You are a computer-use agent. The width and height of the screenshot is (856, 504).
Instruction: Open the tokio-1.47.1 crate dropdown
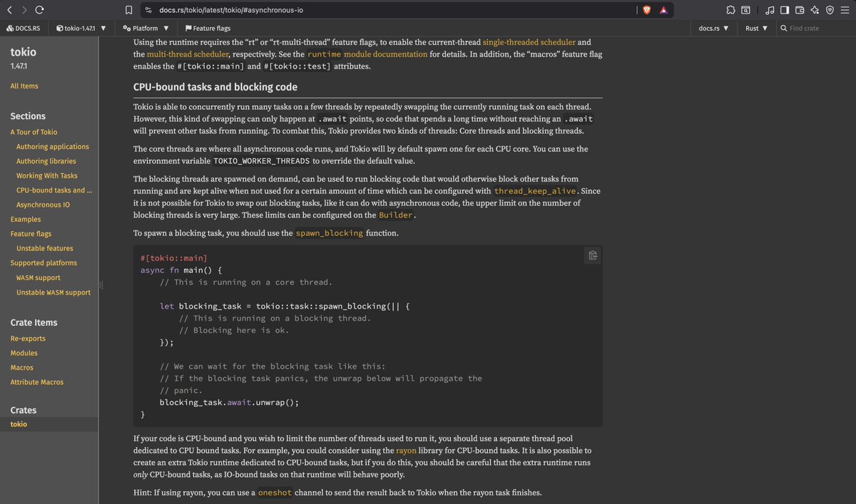point(81,28)
